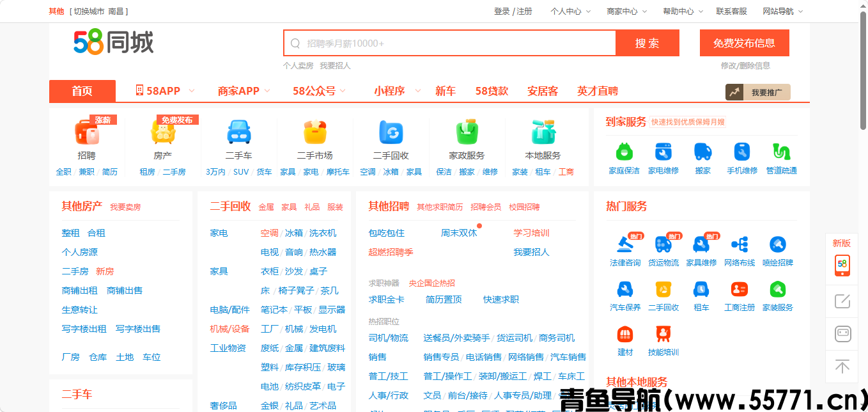Image resolution: width=868 pixels, height=412 pixels.
Task: Click the 机械/设备 category text
Action: click(x=230, y=329)
